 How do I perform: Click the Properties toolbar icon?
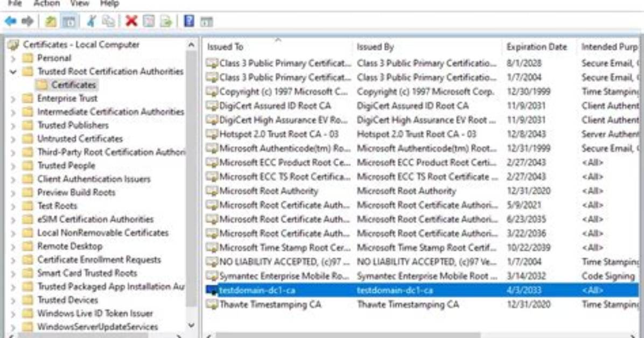click(149, 21)
